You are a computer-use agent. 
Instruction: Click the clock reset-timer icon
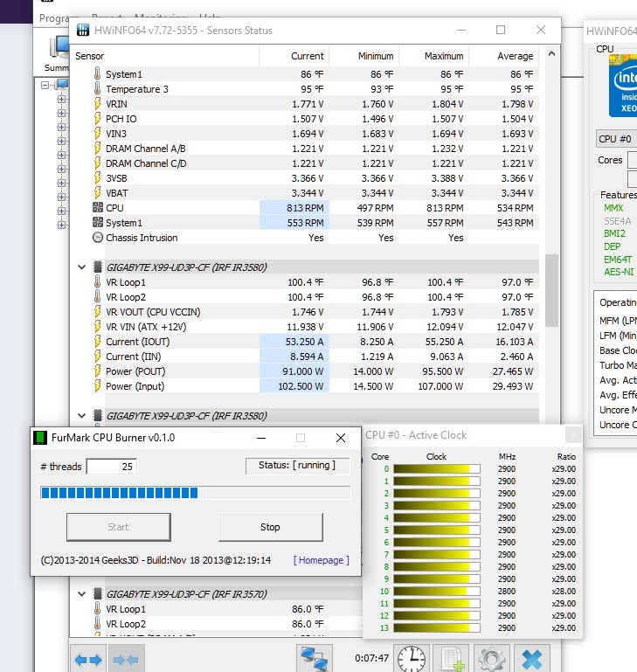tap(412, 659)
